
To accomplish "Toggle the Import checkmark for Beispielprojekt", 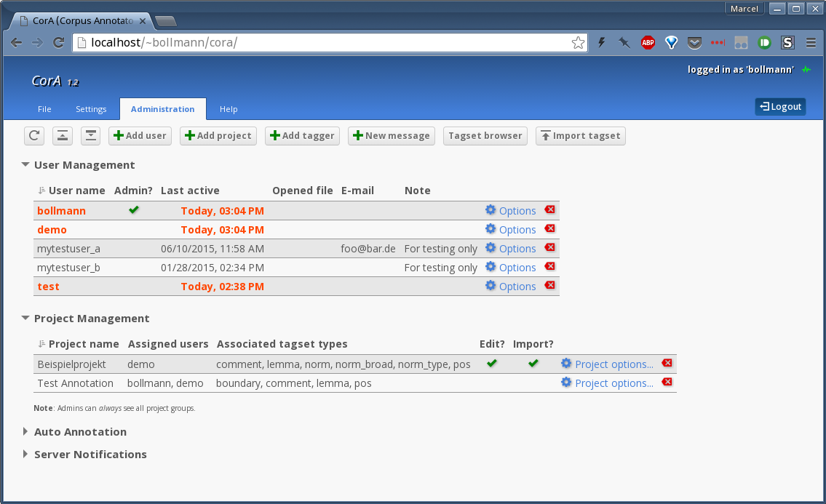I will (533, 363).
